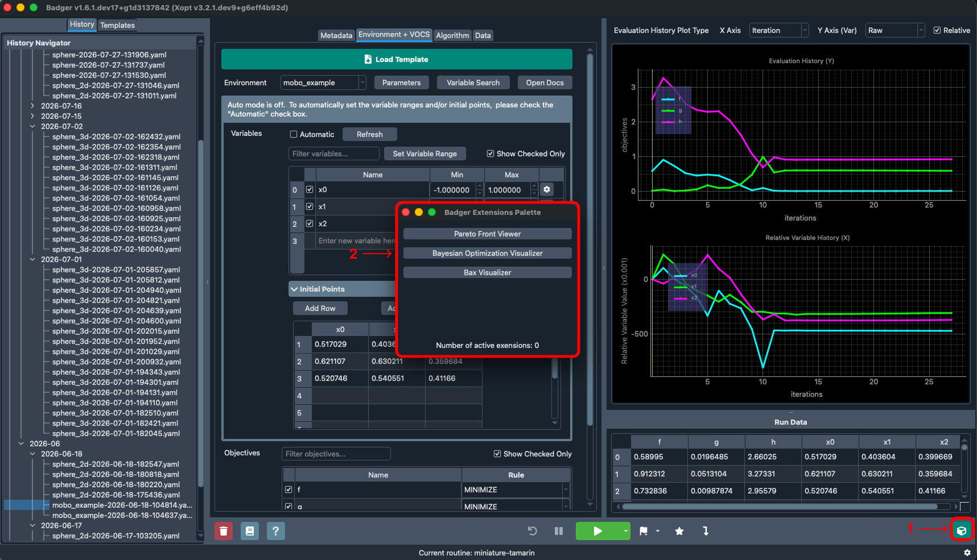
Task: Open the Environment mobo_example dropdown
Action: click(x=323, y=82)
